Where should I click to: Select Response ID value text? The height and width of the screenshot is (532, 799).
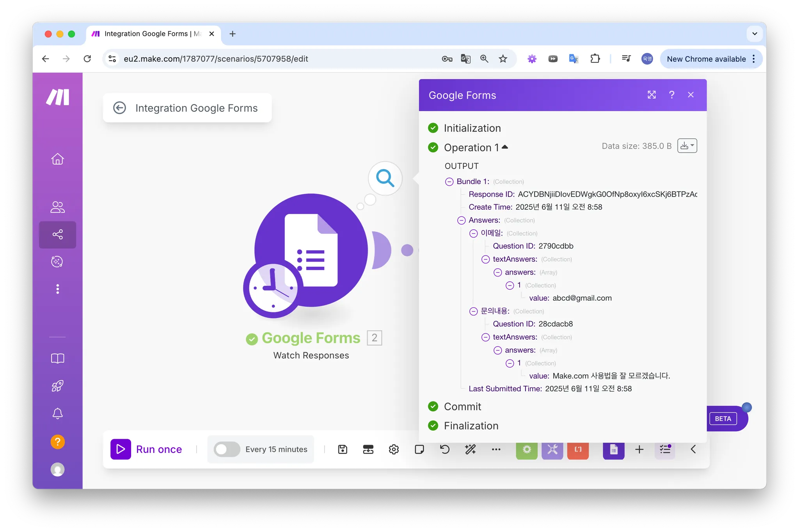tap(607, 194)
